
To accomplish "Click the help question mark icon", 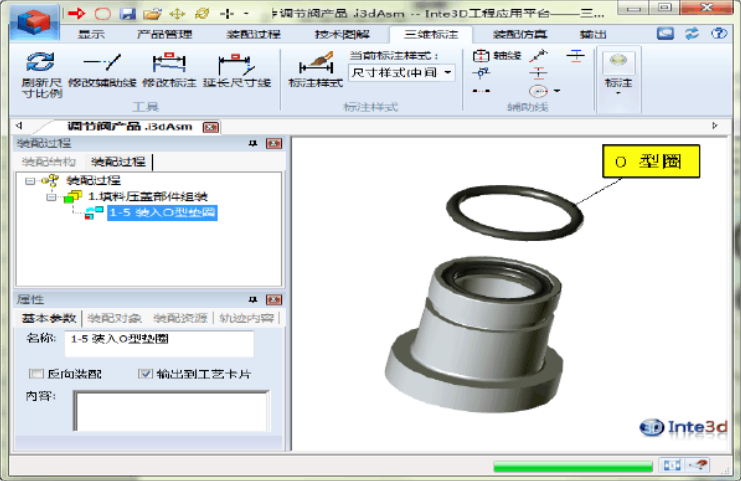I will [x=719, y=34].
